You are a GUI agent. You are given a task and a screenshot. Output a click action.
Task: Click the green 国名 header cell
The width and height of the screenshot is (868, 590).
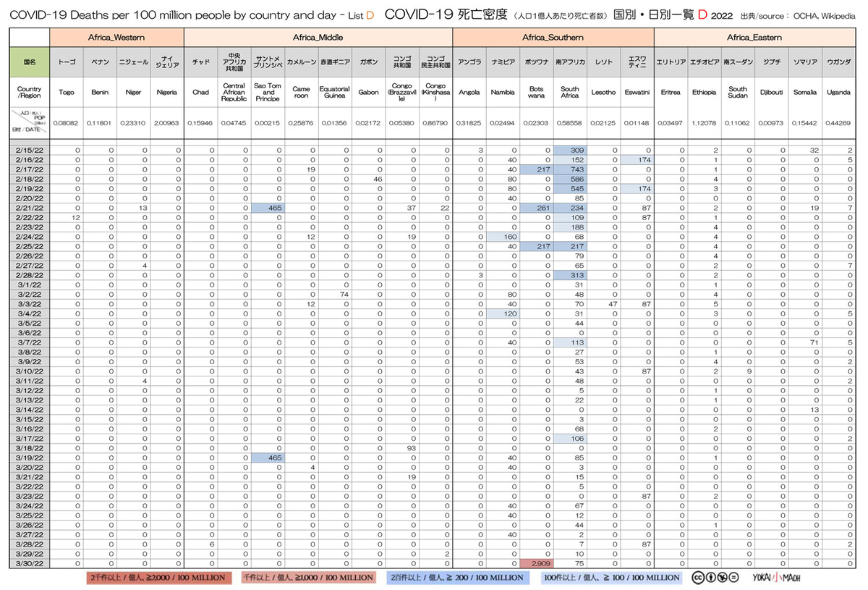(x=30, y=62)
